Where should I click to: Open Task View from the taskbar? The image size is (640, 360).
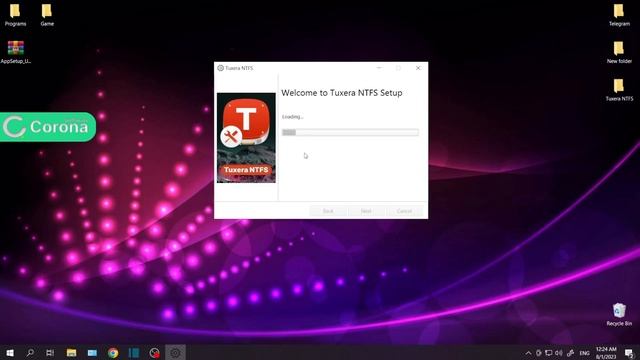click(x=50, y=353)
